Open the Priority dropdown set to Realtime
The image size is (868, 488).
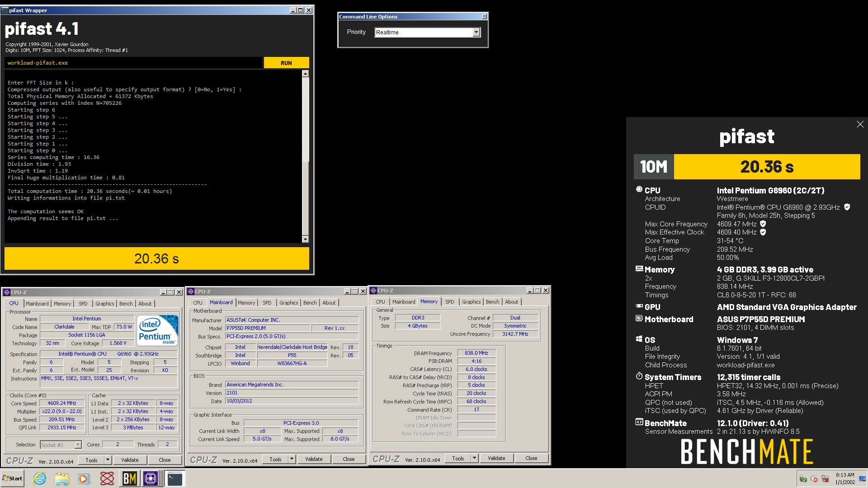click(x=476, y=32)
